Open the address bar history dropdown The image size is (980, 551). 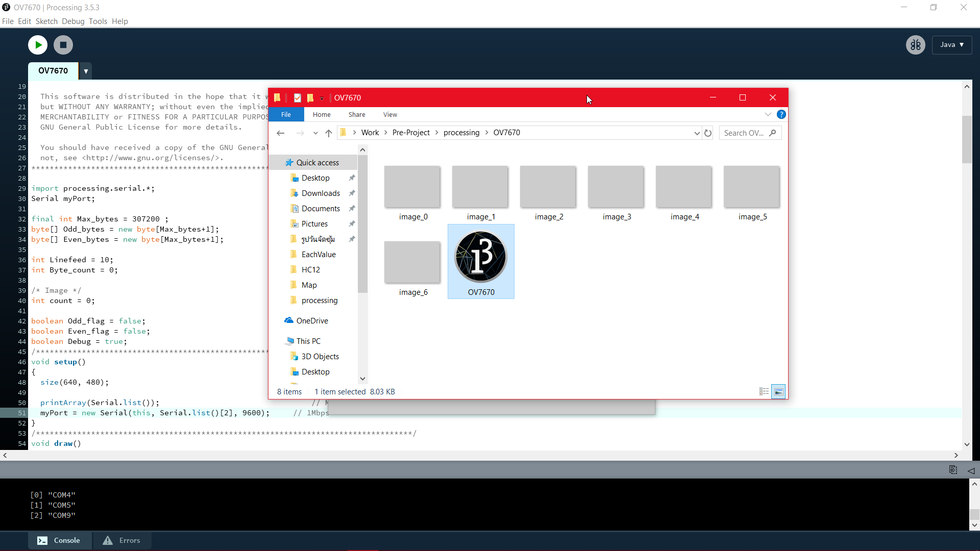pos(697,133)
